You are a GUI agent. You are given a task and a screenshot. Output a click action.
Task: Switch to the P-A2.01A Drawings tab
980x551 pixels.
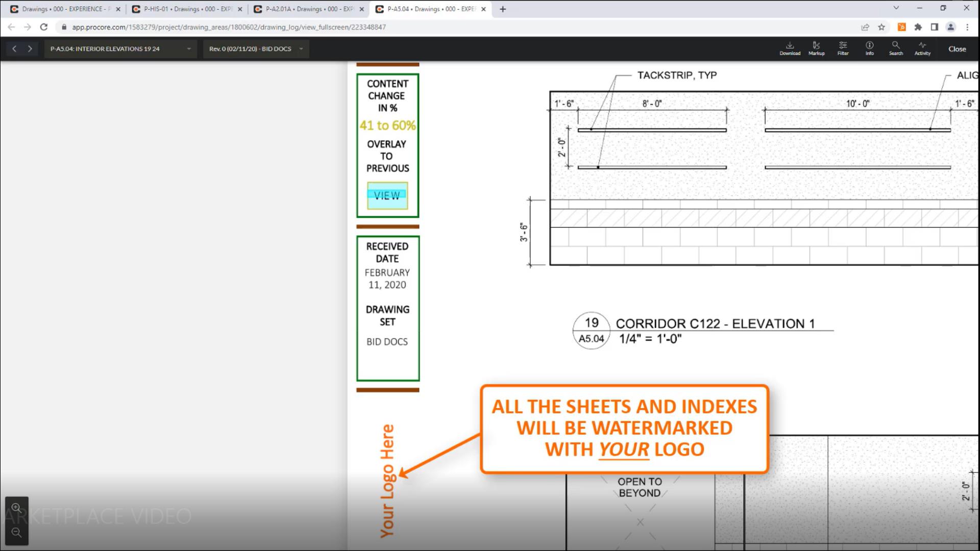pos(308,9)
